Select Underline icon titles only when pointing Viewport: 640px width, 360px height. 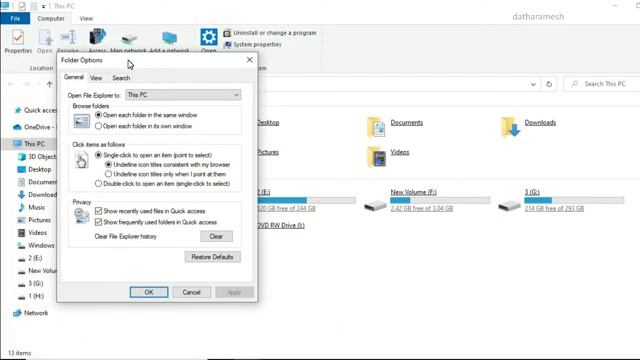pyautogui.click(x=108, y=174)
